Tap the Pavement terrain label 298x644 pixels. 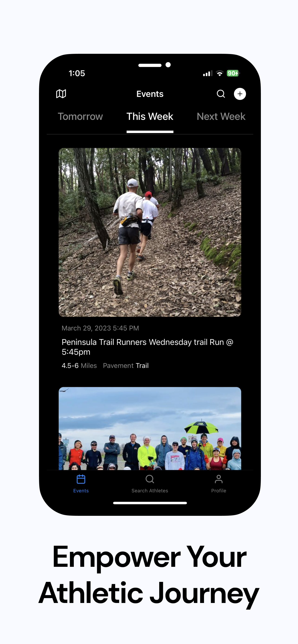pyautogui.click(x=118, y=366)
